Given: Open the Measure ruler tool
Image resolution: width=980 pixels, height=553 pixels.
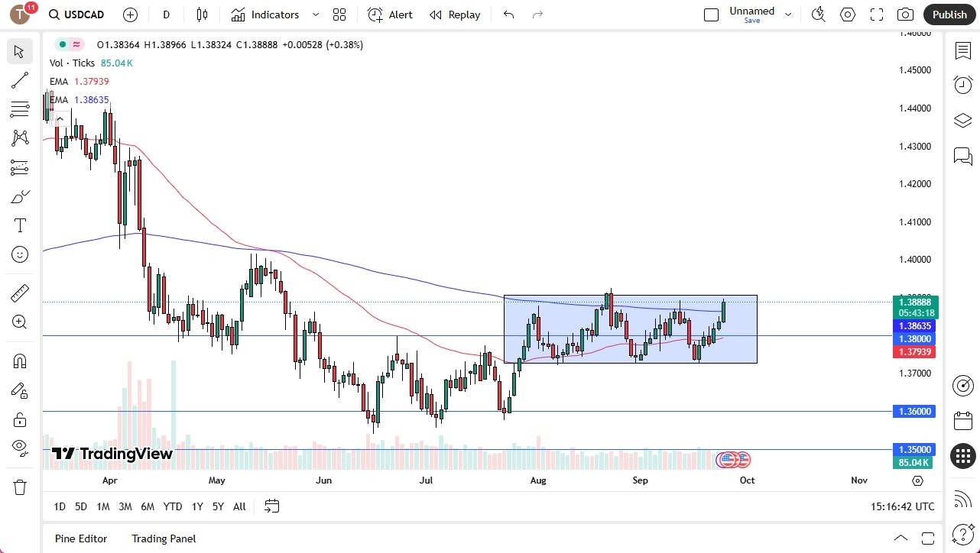Looking at the screenshot, I should click(20, 293).
